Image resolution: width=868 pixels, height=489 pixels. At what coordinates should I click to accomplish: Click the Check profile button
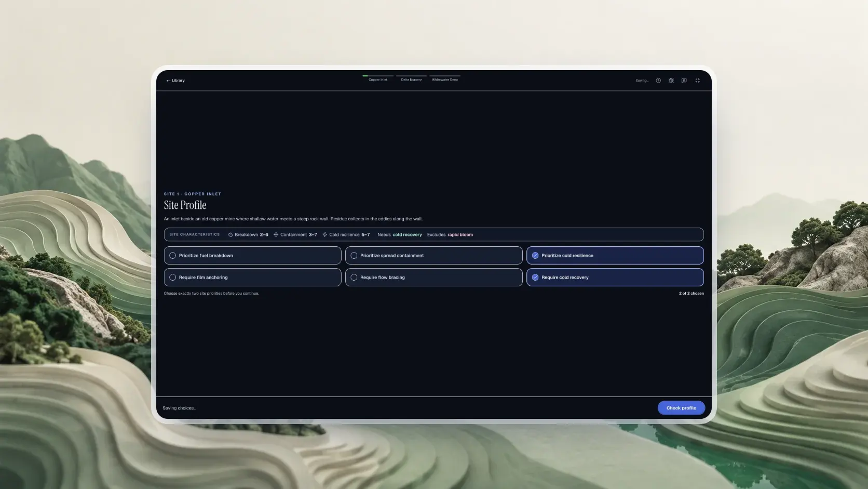coord(681,408)
